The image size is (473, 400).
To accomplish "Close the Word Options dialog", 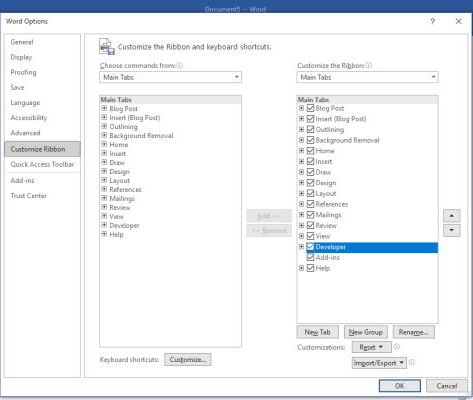I will point(458,21).
